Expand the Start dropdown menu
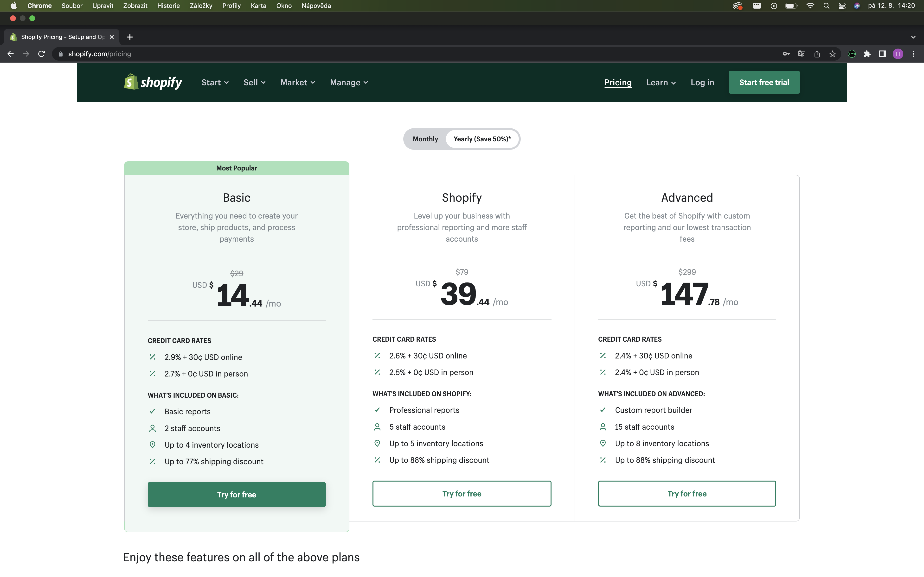The image size is (924, 577). click(215, 82)
